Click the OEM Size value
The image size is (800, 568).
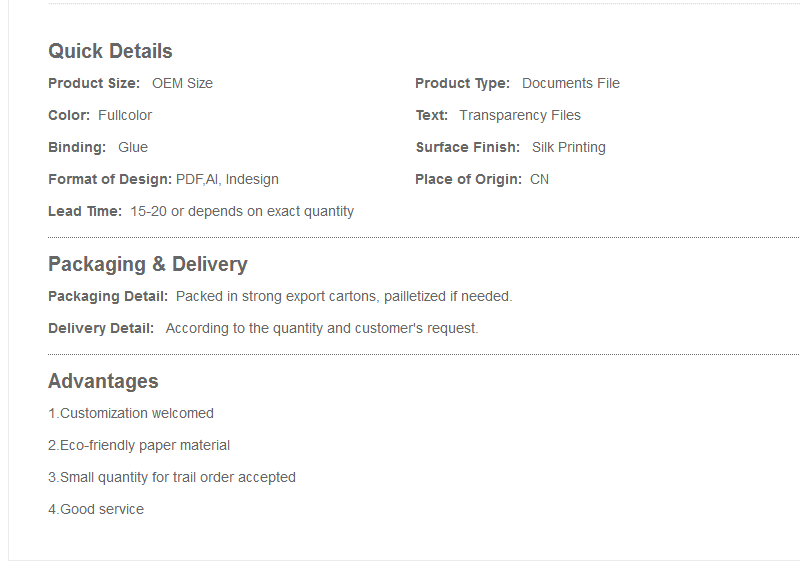click(x=182, y=83)
